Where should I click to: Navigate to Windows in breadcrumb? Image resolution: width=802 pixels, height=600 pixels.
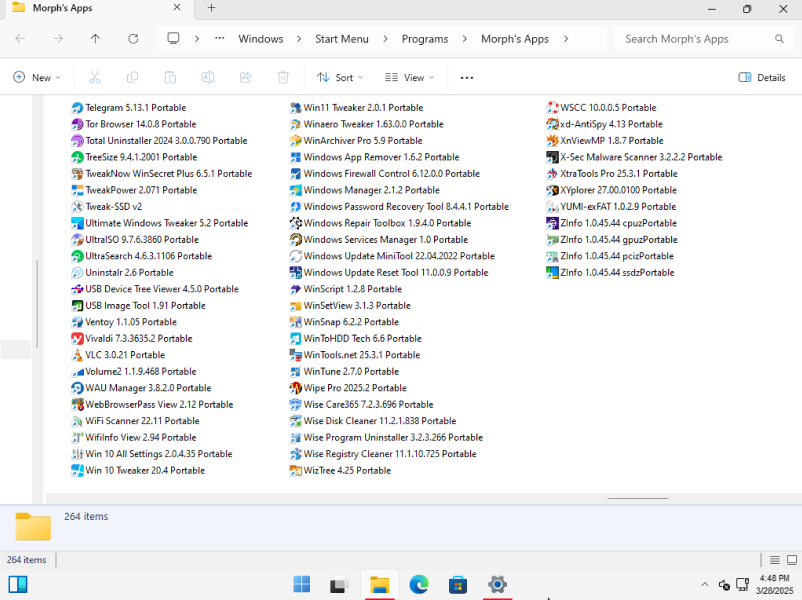click(261, 39)
